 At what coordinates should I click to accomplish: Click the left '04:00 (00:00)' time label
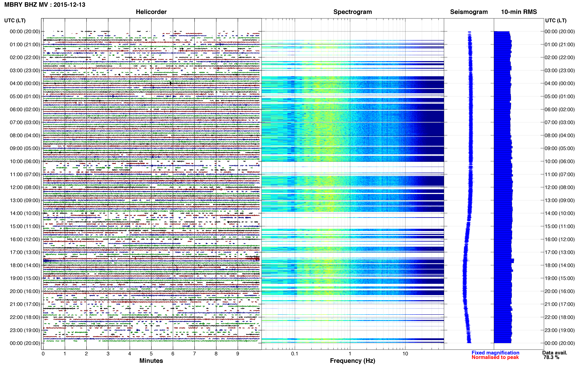click(25, 83)
